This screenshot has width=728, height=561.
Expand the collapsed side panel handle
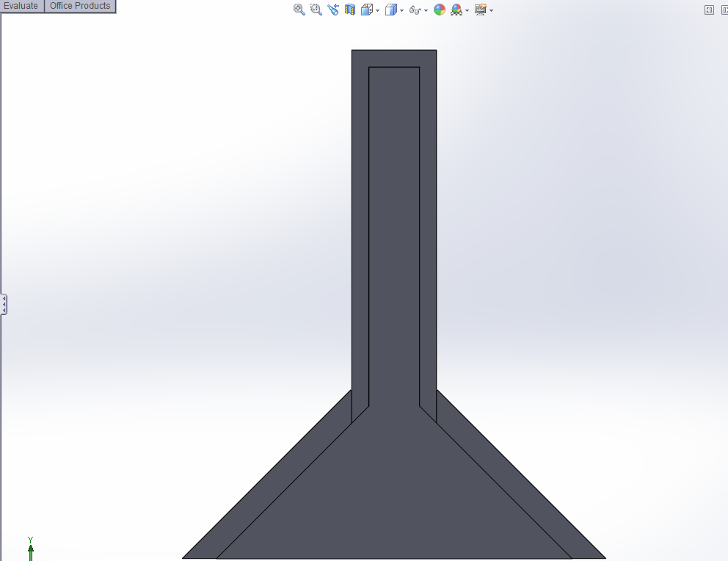[x=4, y=304]
